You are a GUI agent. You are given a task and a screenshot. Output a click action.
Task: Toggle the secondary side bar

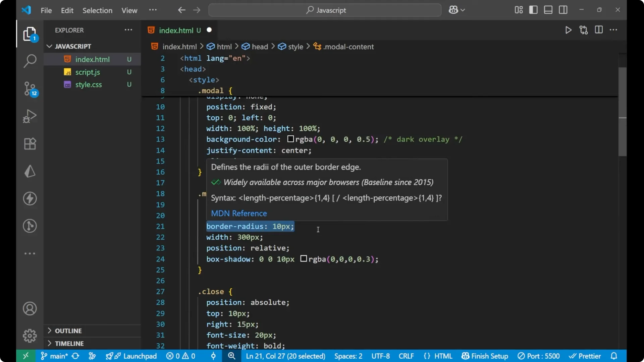click(x=563, y=10)
